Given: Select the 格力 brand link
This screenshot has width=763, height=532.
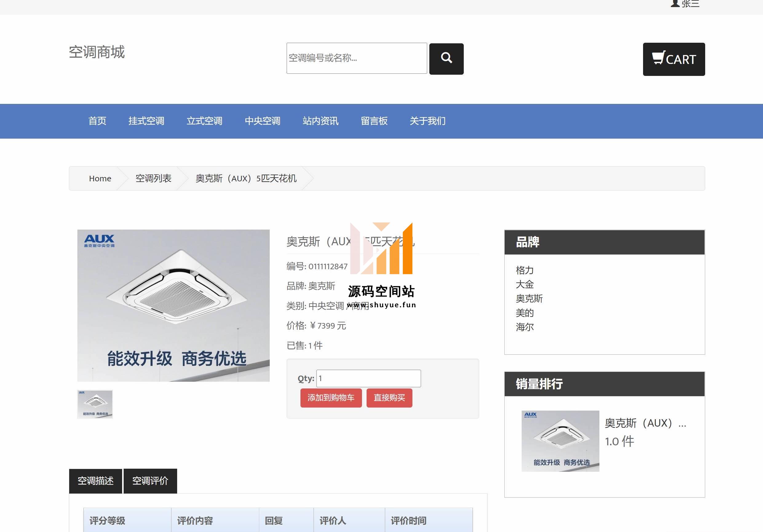Looking at the screenshot, I should (525, 270).
